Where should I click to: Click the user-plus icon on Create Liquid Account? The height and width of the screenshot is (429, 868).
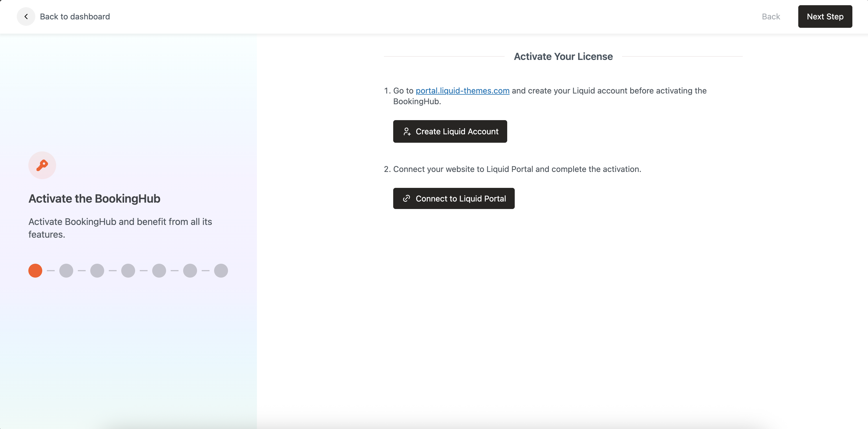pos(407,131)
